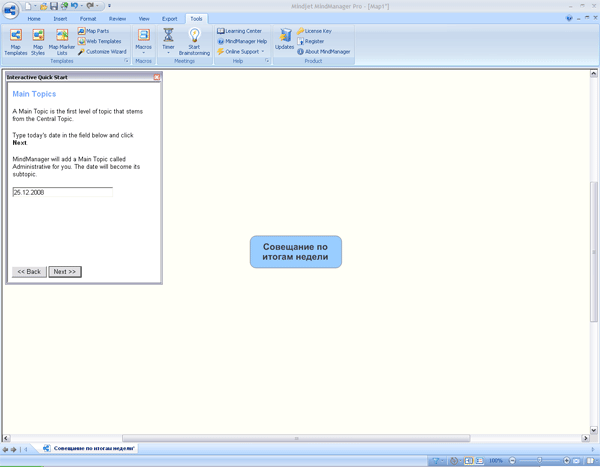
Task: Expand the Templates group dialog launcher
Action: tap(126, 61)
